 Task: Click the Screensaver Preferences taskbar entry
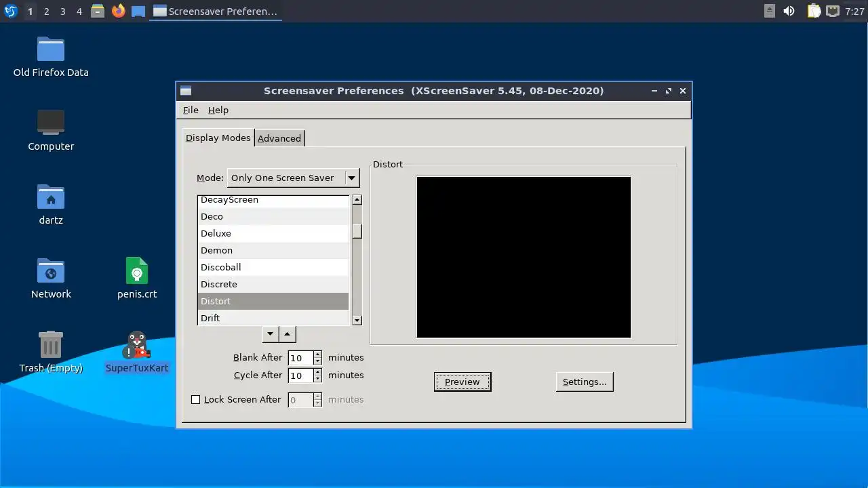(215, 11)
